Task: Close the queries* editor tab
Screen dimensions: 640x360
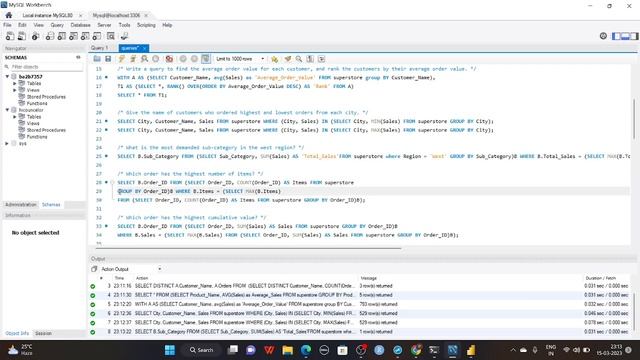Action: coord(144,48)
